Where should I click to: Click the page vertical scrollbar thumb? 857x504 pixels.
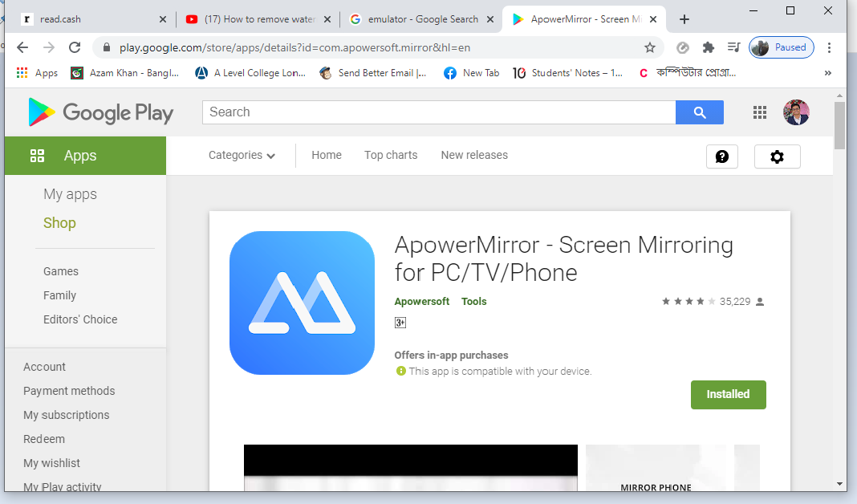839,125
